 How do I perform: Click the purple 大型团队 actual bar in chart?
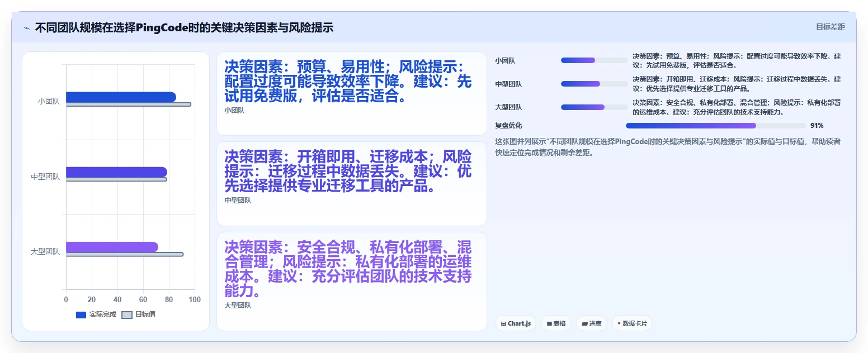tap(112, 247)
